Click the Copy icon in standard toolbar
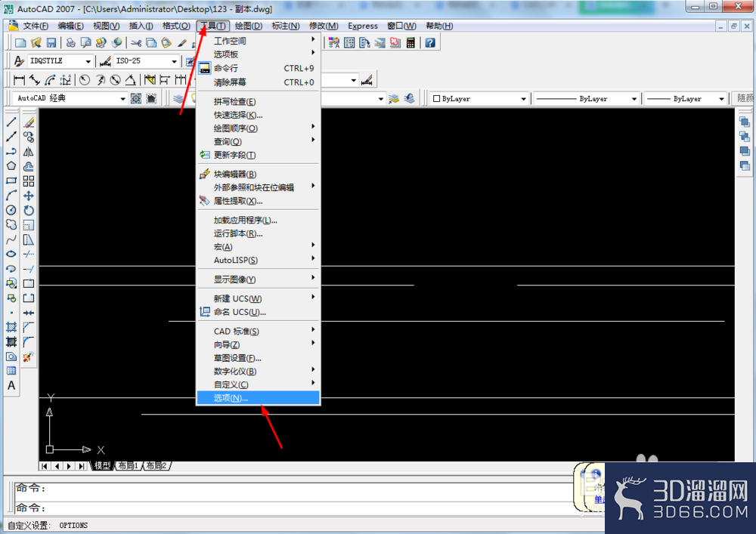 coord(151,43)
